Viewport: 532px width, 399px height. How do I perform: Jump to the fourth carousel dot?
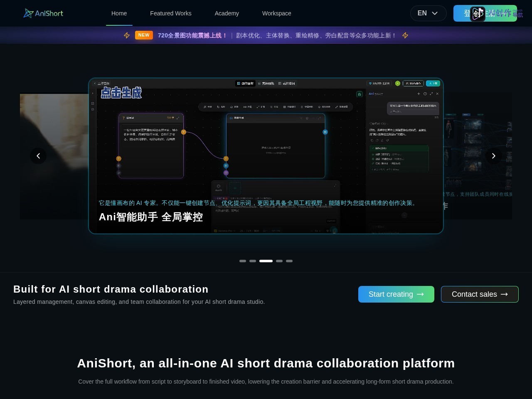(x=279, y=261)
